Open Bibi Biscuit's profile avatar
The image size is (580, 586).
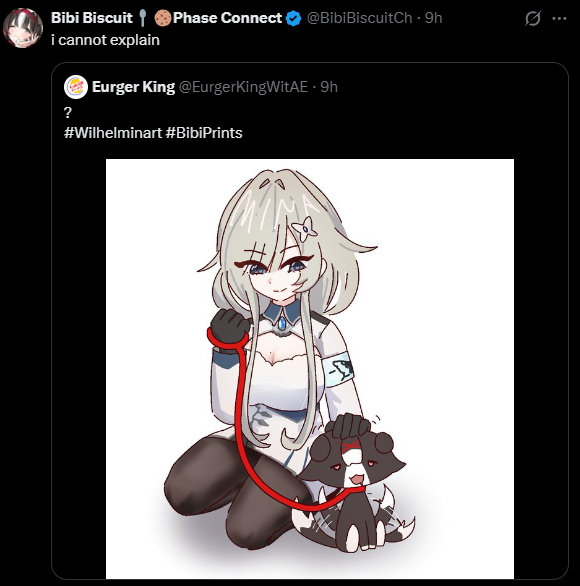(23, 28)
